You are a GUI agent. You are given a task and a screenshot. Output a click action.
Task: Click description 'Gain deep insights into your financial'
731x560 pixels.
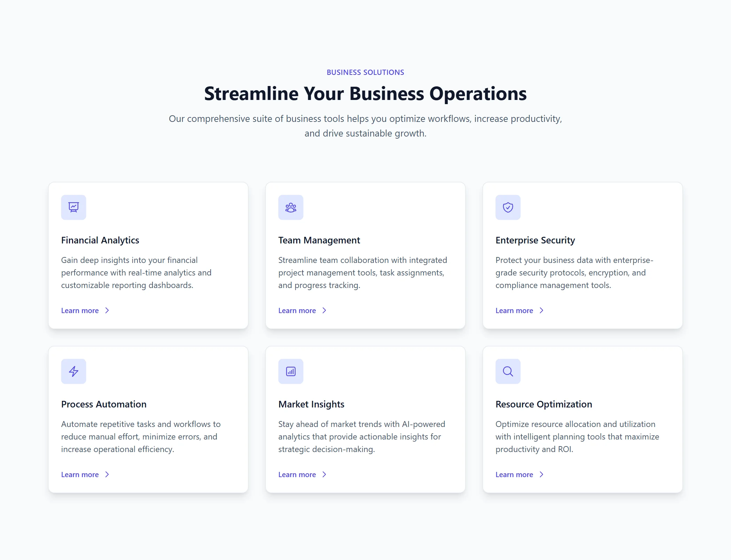click(136, 273)
